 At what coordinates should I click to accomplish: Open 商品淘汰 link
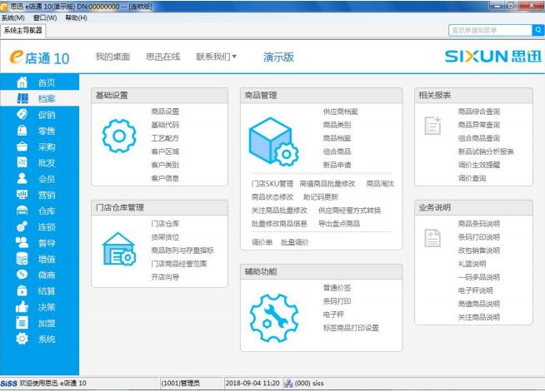[x=380, y=184]
